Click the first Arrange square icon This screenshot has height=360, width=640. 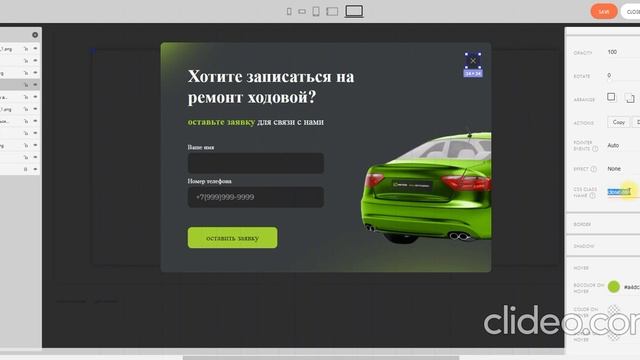pos(611,97)
